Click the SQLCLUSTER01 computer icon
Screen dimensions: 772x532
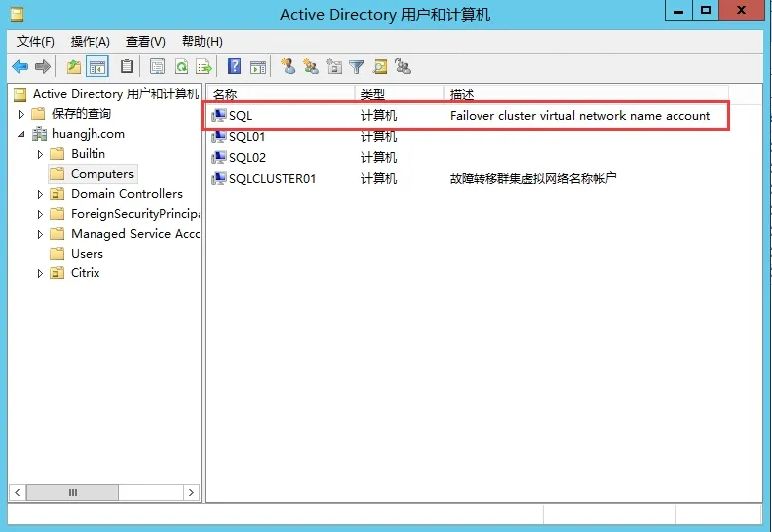(219, 178)
